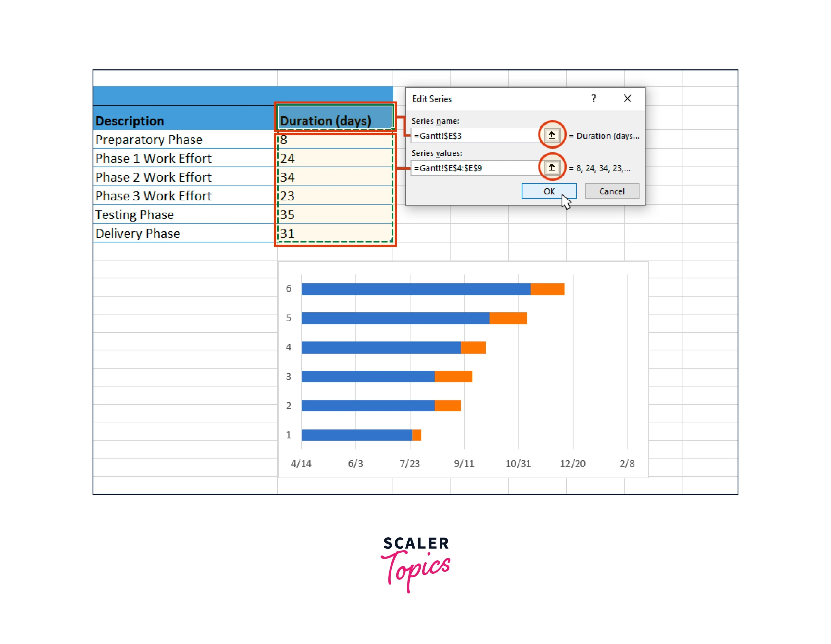Viewport: 831px width, 644px height.
Task: Click the orange bar segment for row 6
Action: pyautogui.click(x=547, y=288)
